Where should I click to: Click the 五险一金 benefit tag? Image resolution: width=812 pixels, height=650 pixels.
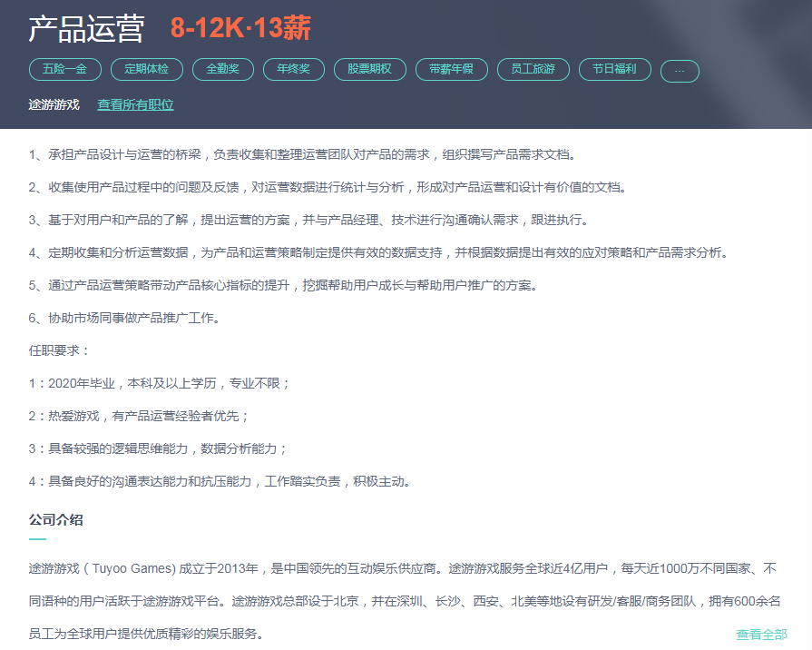tap(65, 70)
